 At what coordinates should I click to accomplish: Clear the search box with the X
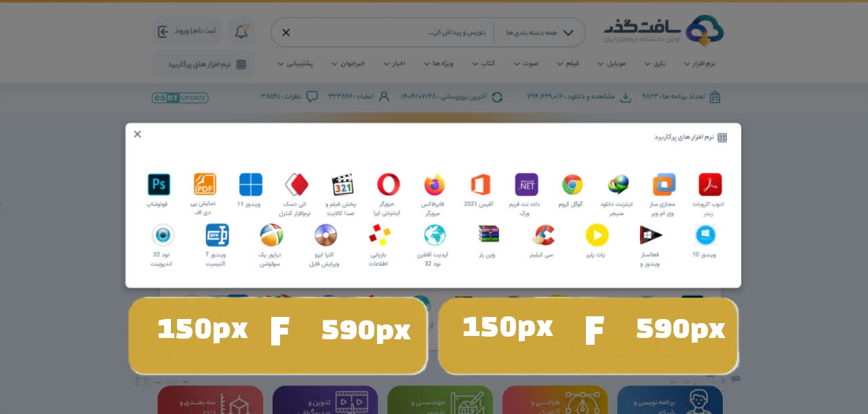[x=286, y=33]
